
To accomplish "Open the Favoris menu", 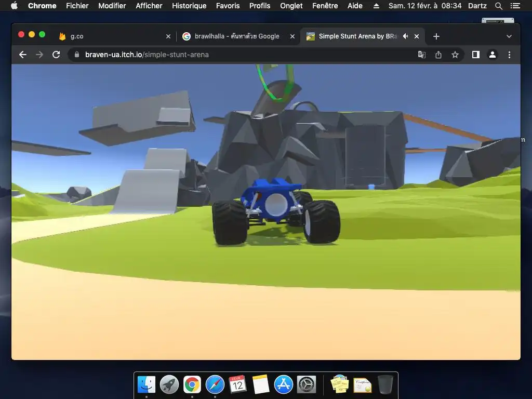I will click(228, 6).
